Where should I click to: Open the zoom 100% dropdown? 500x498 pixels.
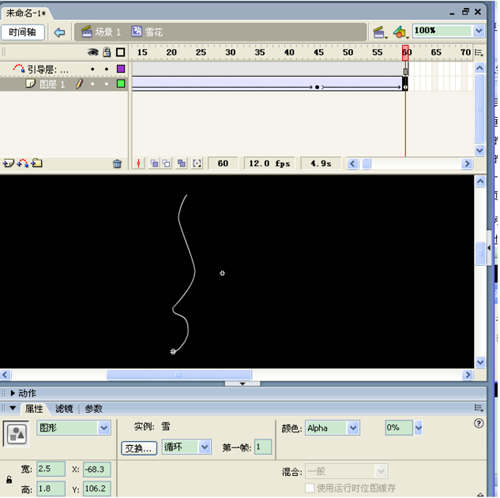pos(479,31)
